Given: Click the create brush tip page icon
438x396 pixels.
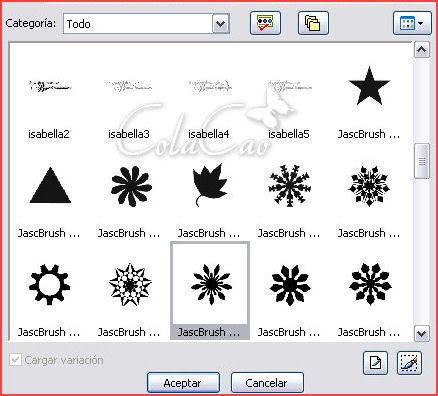Looking at the screenshot, I should pos(375,363).
